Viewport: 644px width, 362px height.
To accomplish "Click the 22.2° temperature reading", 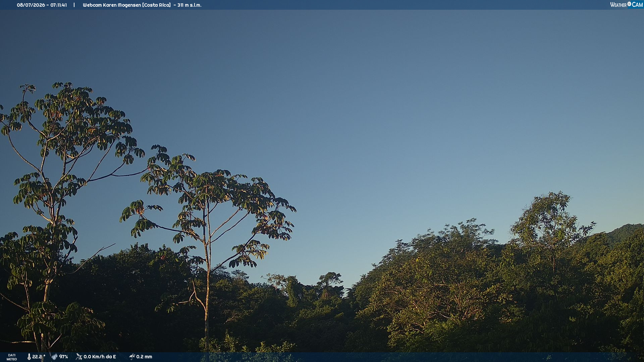I will (39, 357).
